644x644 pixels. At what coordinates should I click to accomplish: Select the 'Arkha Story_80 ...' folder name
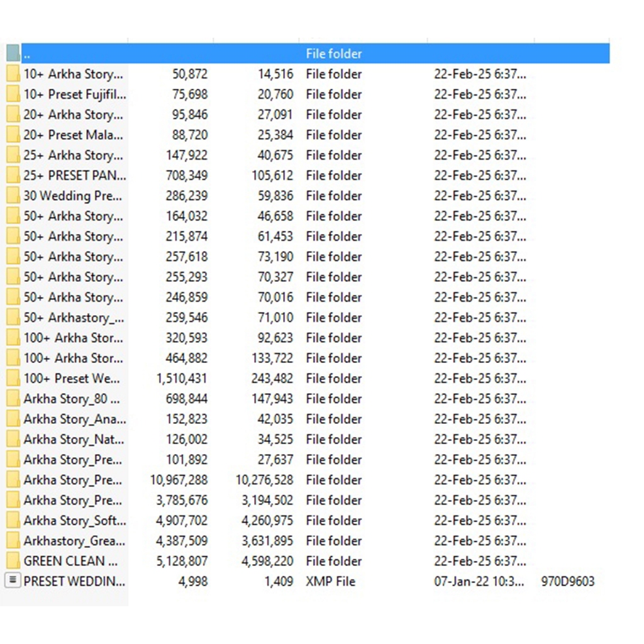click(x=72, y=399)
